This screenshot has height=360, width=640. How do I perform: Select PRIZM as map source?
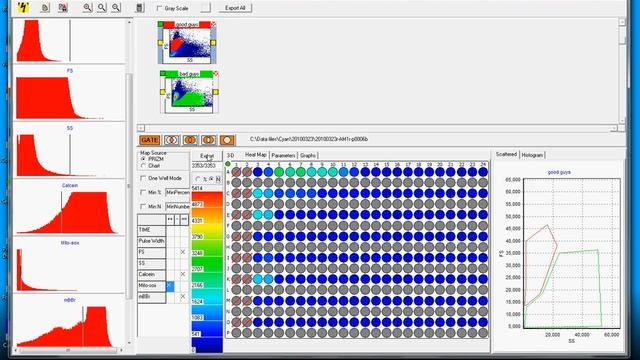pyautogui.click(x=143, y=159)
